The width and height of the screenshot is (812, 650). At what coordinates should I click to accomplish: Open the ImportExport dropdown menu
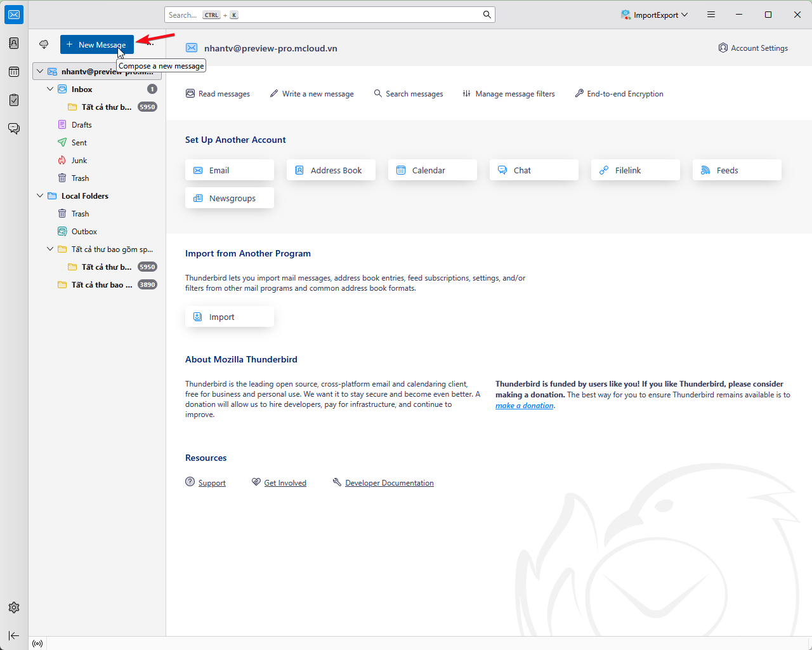[x=655, y=15]
